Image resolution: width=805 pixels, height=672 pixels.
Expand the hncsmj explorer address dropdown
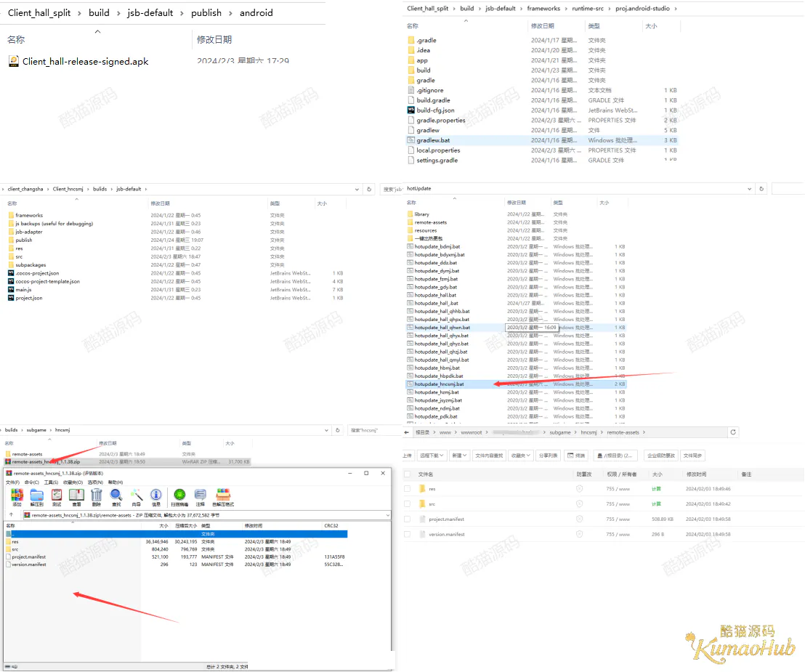[326, 430]
